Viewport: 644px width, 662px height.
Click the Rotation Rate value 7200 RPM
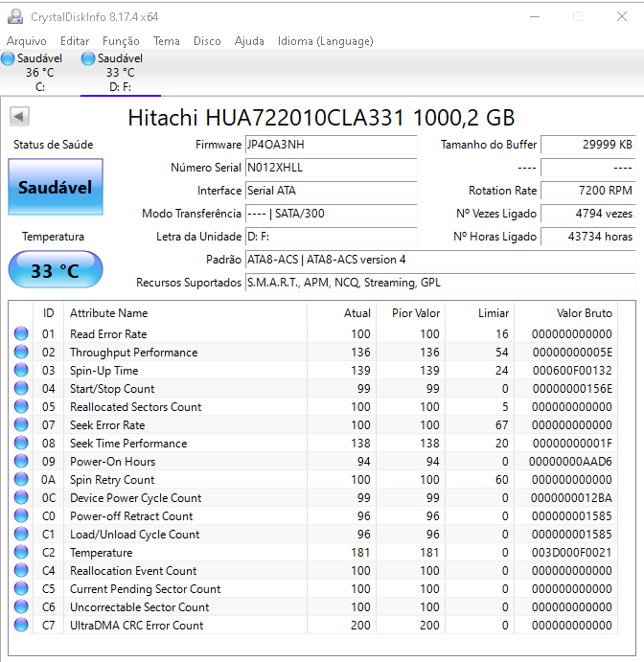(587, 191)
